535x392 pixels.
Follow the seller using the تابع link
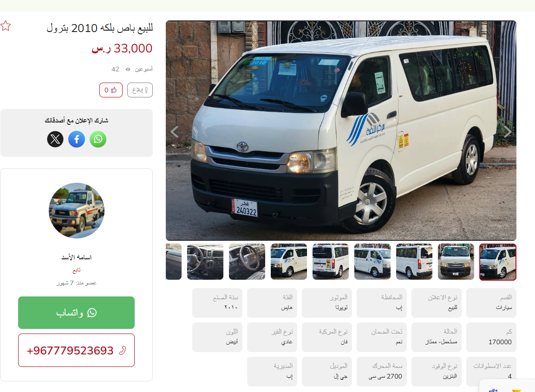click(x=77, y=270)
